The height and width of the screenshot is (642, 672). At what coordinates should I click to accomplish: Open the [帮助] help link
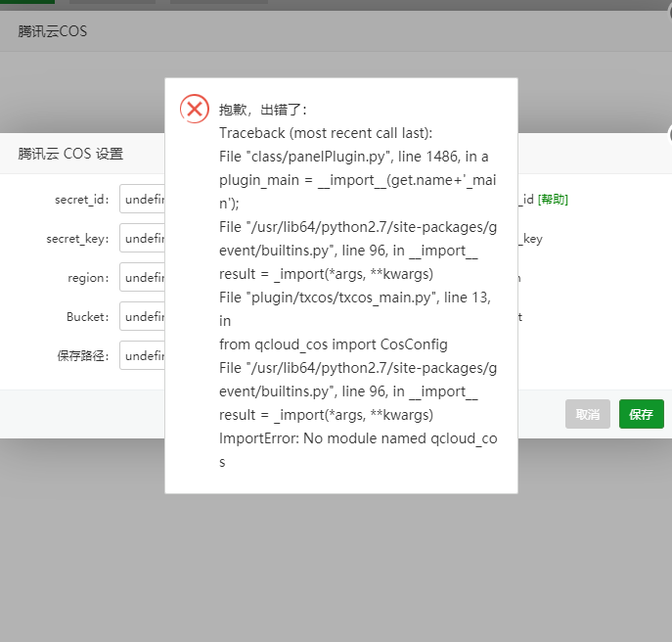[553, 200]
